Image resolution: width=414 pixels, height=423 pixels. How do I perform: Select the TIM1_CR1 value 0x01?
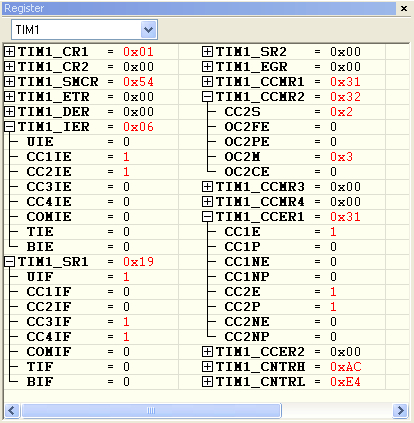coord(138,52)
